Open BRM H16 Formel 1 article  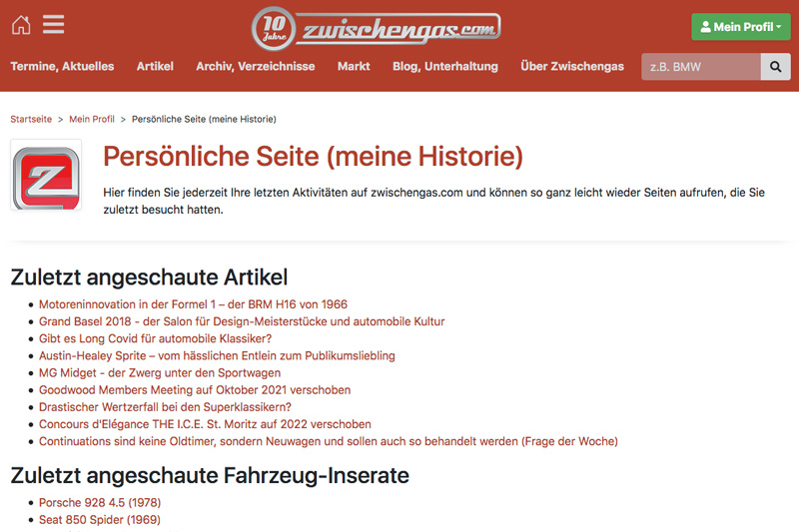tap(193, 304)
